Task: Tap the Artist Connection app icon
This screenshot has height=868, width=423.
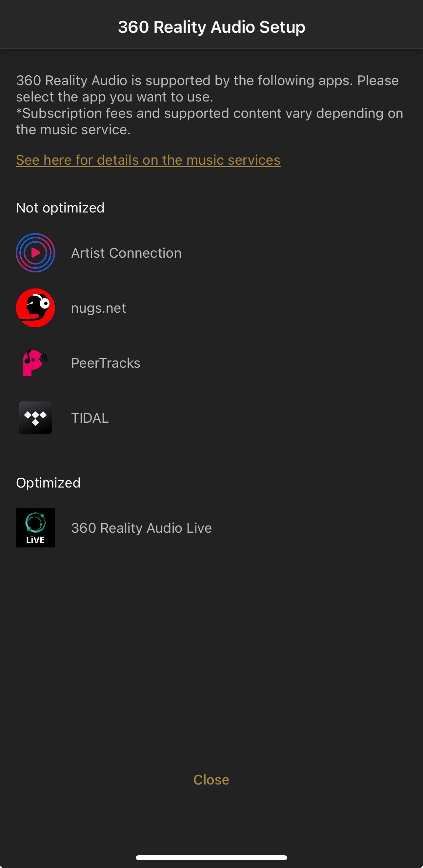Action: 35,253
